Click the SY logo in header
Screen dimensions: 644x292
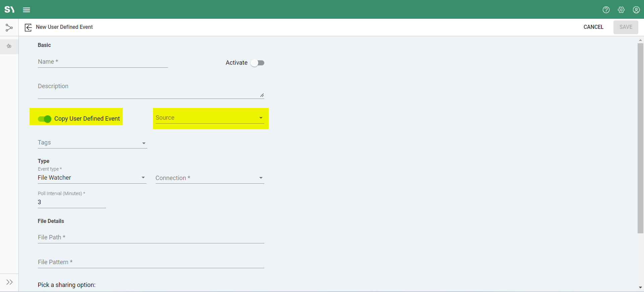(9, 9)
